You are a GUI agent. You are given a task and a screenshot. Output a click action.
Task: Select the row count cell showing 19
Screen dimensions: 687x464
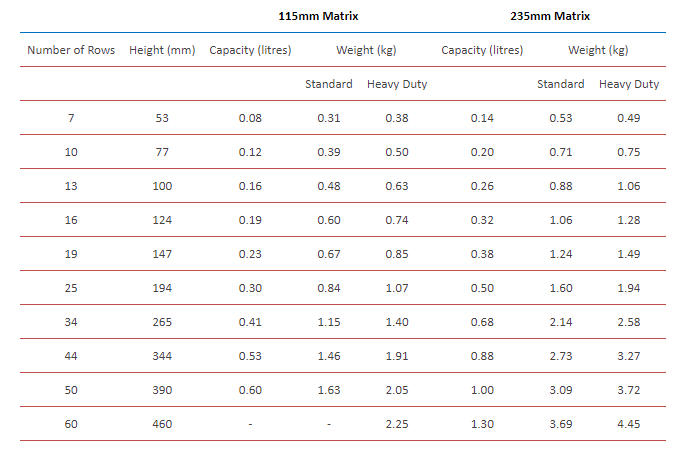pyautogui.click(x=71, y=254)
